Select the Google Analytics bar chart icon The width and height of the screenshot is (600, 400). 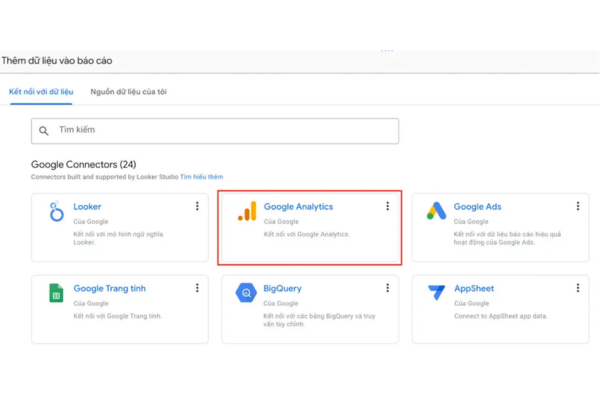[247, 211]
